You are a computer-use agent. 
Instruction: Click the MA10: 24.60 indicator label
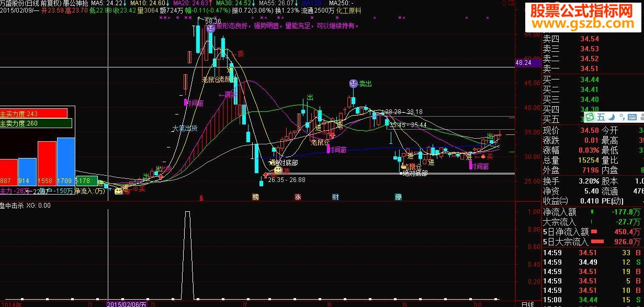149,4
